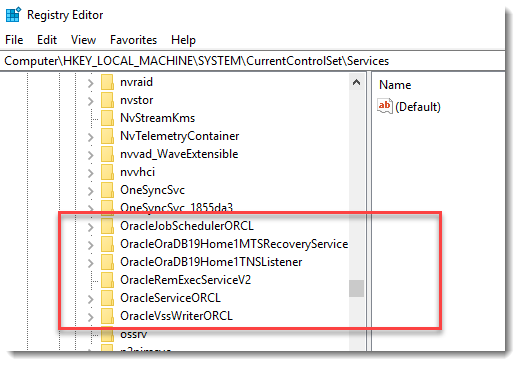Click the nvraid folder icon

point(107,82)
